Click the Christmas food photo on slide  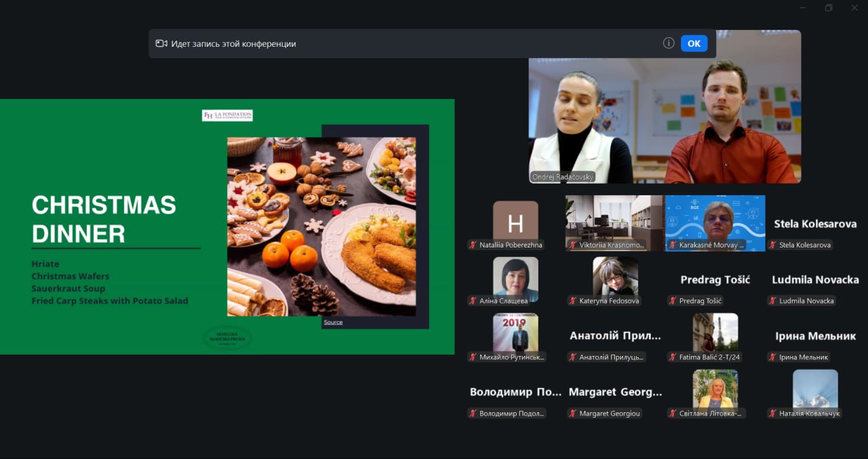pyautogui.click(x=321, y=227)
